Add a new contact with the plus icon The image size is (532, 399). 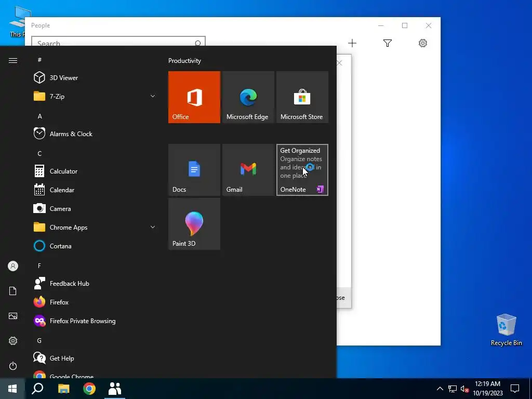[352, 43]
